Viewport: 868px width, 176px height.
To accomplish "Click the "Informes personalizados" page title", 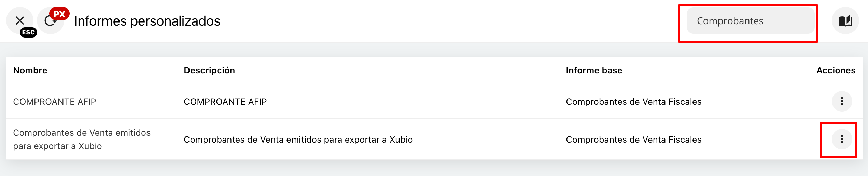I will tap(147, 21).
